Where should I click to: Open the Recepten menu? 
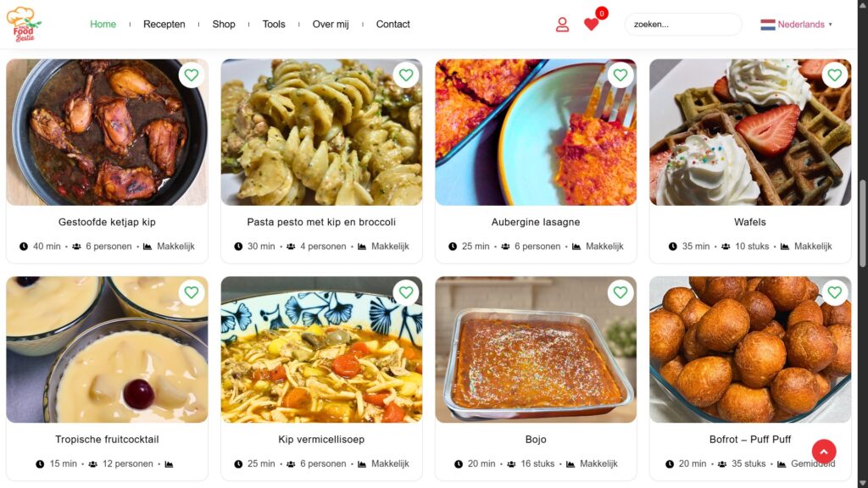pyautogui.click(x=164, y=25)
